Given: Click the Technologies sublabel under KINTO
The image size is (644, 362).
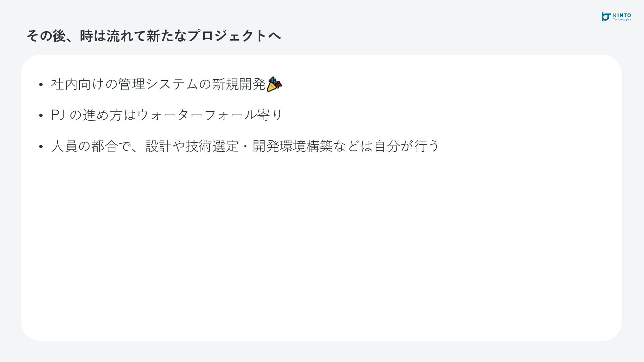Looking at the screenshot, I should (622, 19).
